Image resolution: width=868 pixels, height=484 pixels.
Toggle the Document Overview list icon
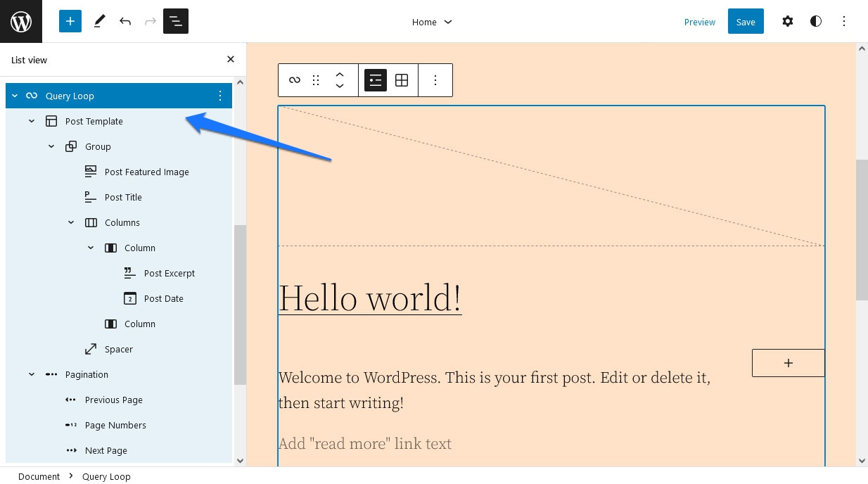coord(175,21)
